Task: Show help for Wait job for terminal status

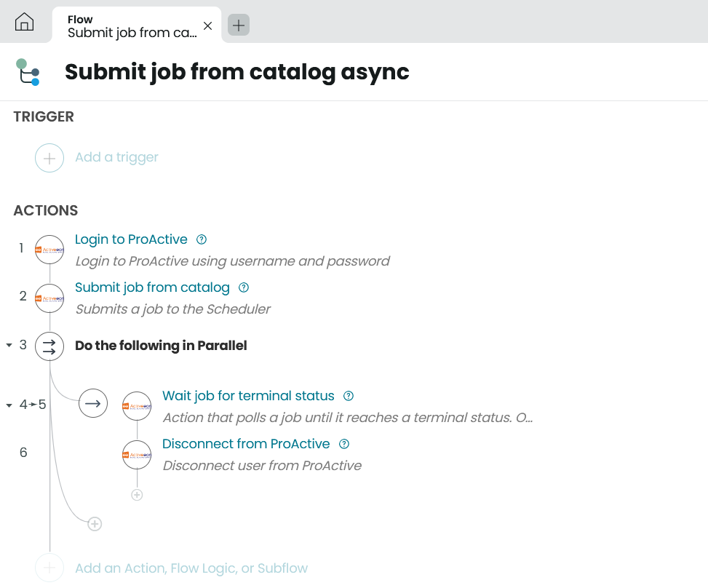Action: click(x=348, y=396)
